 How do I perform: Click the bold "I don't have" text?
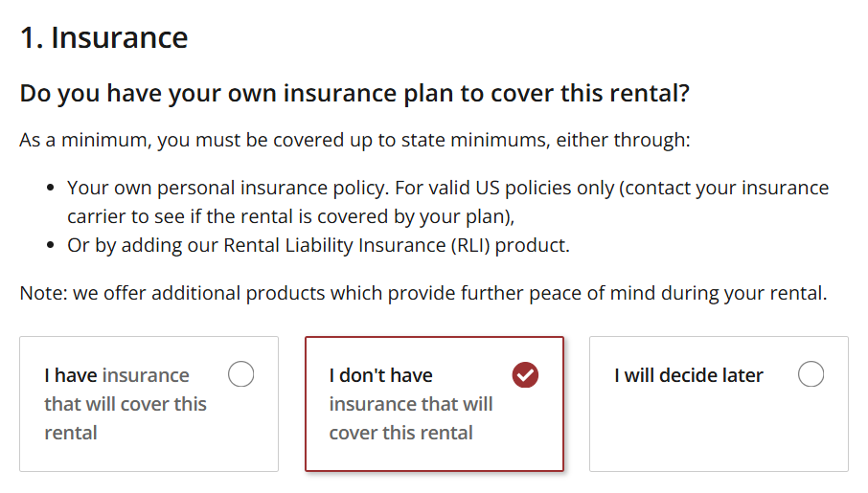pyautogui.click(x=381, y=375)
